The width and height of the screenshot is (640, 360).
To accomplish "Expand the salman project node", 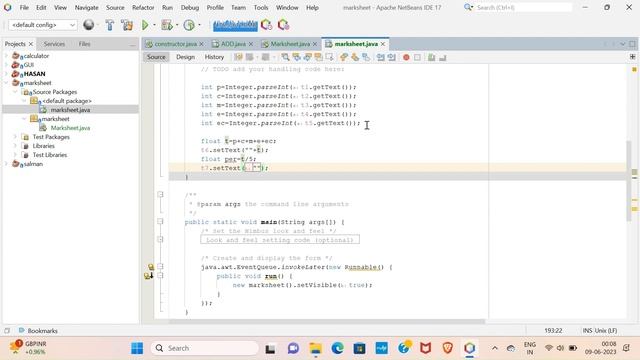I will (x=6, y=164).
